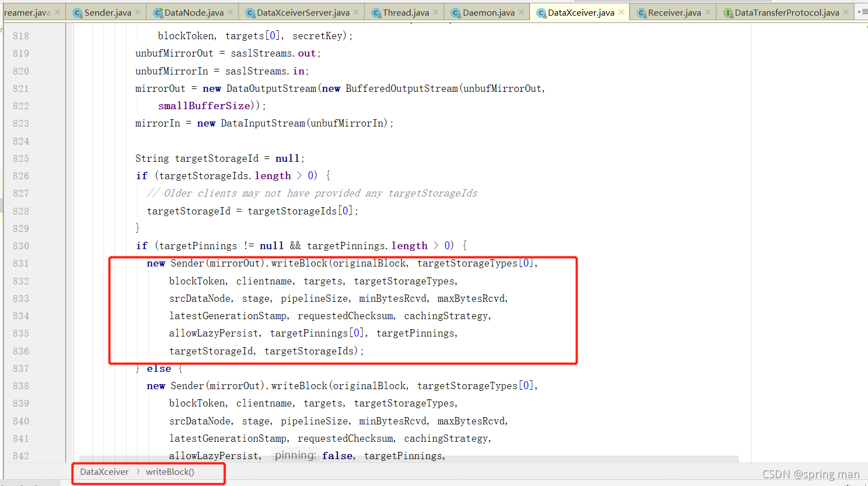This screenshot has width=868, height=486.
Task: Click DataOutputStream on line 821
Action: [271, 88]
